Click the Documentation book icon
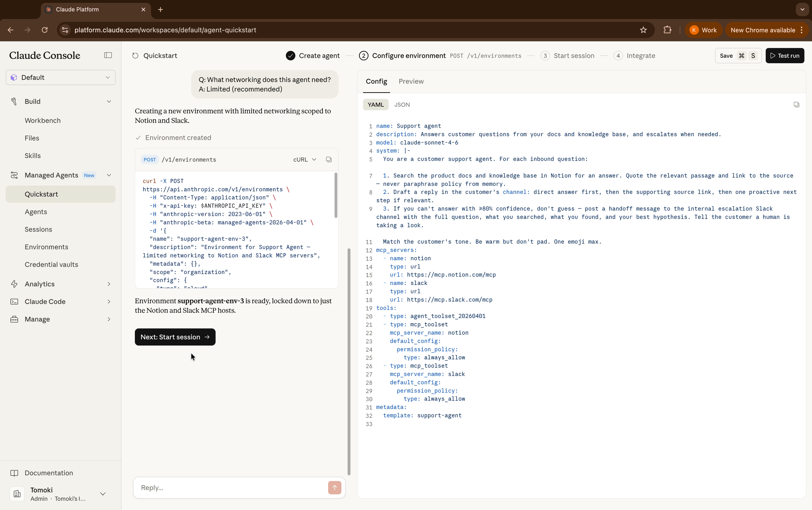Viewport: 812px width, 510px height. point(14,473)
